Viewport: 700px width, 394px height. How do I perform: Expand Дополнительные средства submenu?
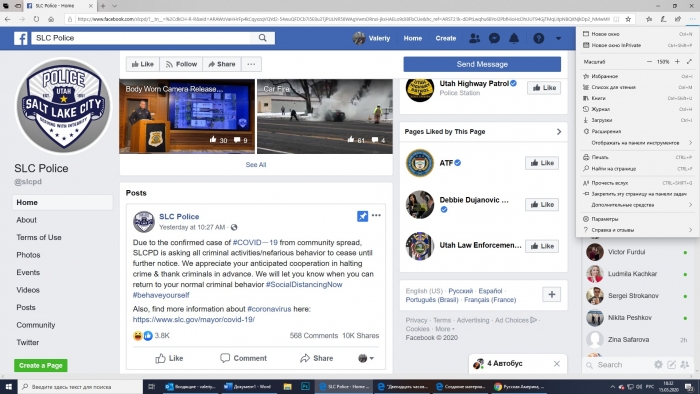point(690,205)
